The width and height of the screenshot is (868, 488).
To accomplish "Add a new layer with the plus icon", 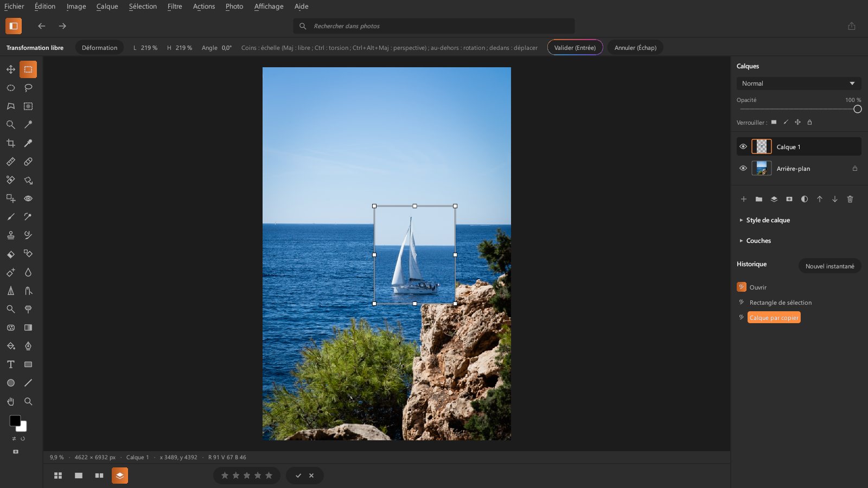I will point(744,199).
